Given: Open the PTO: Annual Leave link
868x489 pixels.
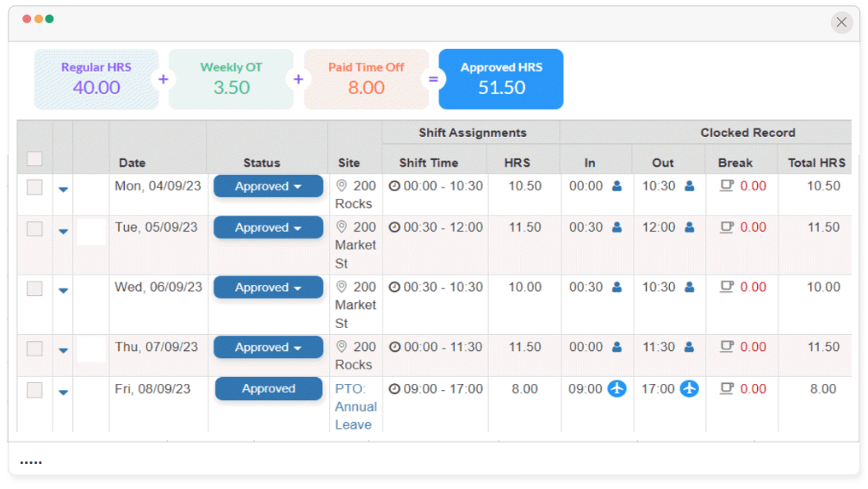Looking at the screenshot, I should [356, 406].
